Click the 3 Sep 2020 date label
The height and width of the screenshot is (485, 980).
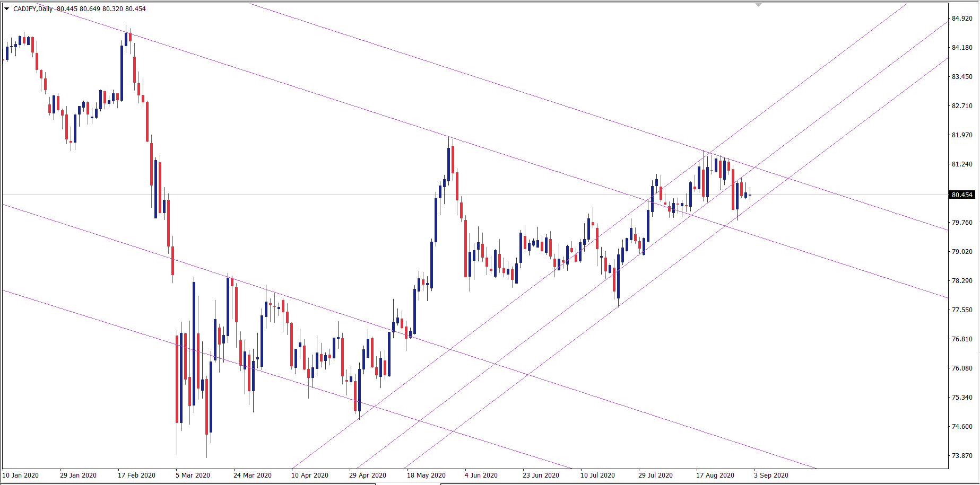point(771,475)
